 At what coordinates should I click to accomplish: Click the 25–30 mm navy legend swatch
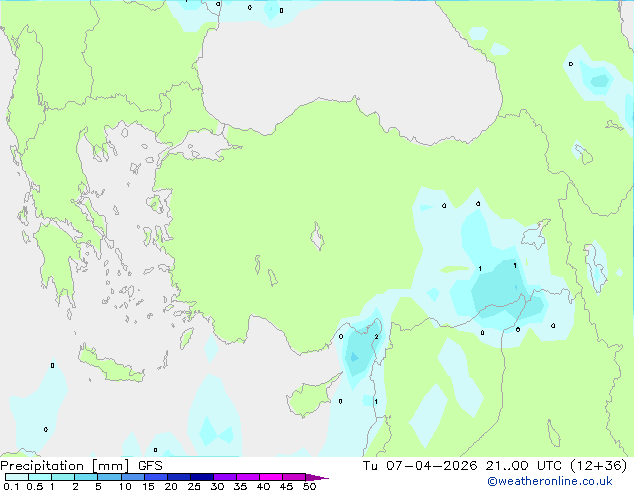[x=202, y=477]
